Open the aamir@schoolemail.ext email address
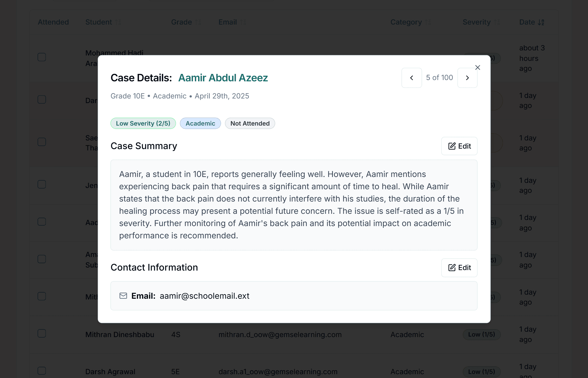Viewport: 588px width, 378px height. pos(205,296)
